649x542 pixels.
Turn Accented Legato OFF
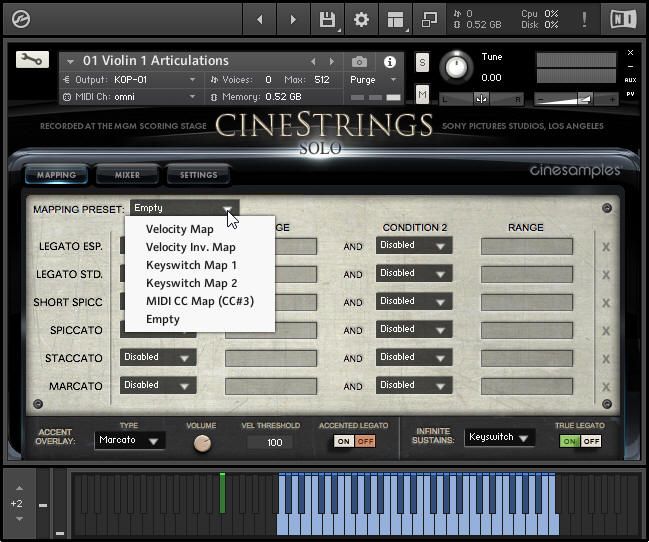tap(365, 441)
